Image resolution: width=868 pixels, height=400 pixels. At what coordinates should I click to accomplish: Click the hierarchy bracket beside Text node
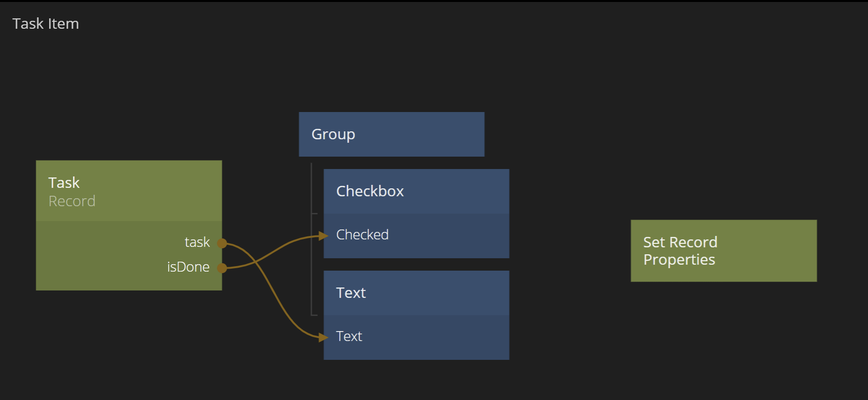pos(313,315)
